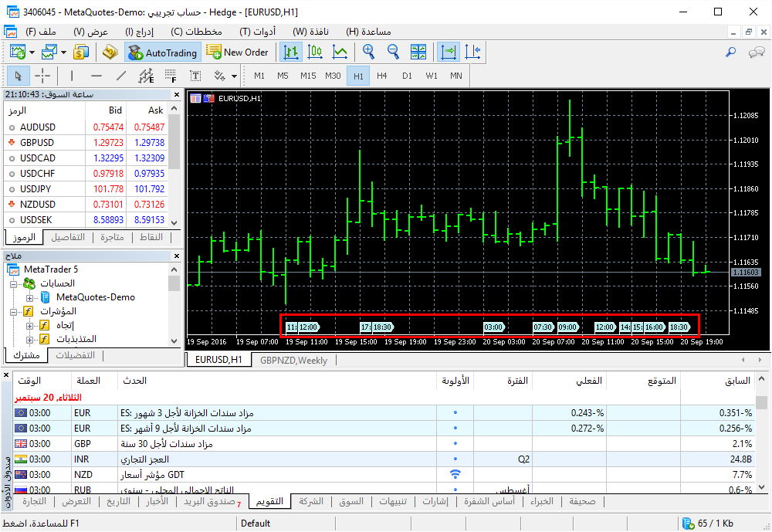Image resolution: width=772 pixels, height=532 pixels.
Task: Click the 12:00 calendar event marker on 19 Sep
Action: pyautogui.click(x=310, y=327)
